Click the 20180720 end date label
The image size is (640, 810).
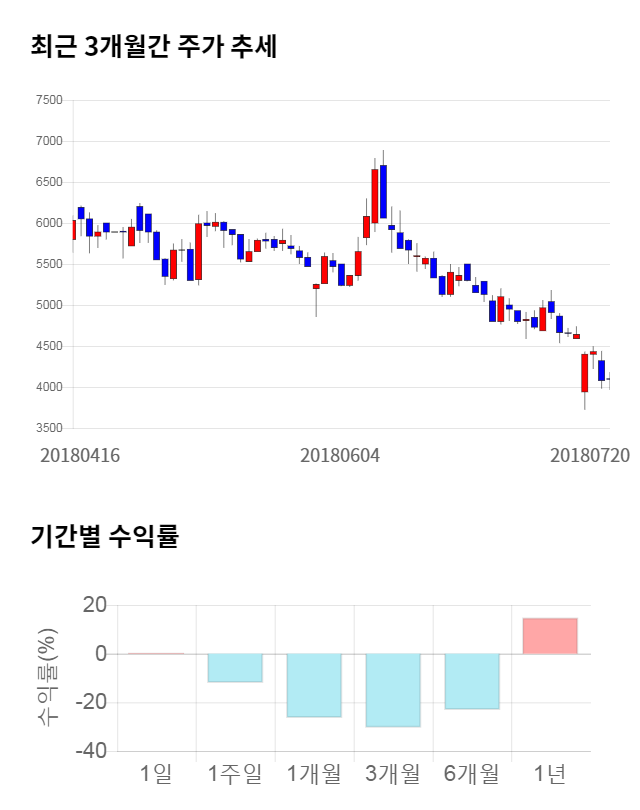point(590,455)
